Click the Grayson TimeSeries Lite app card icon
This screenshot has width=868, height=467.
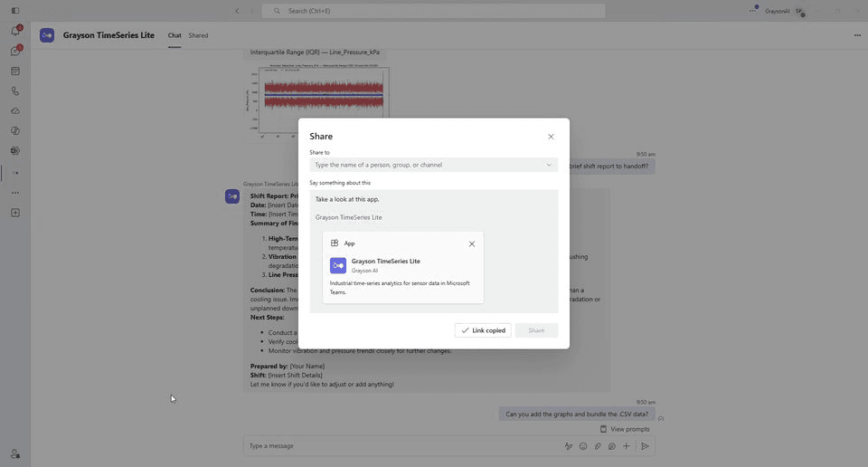[338, 265]
